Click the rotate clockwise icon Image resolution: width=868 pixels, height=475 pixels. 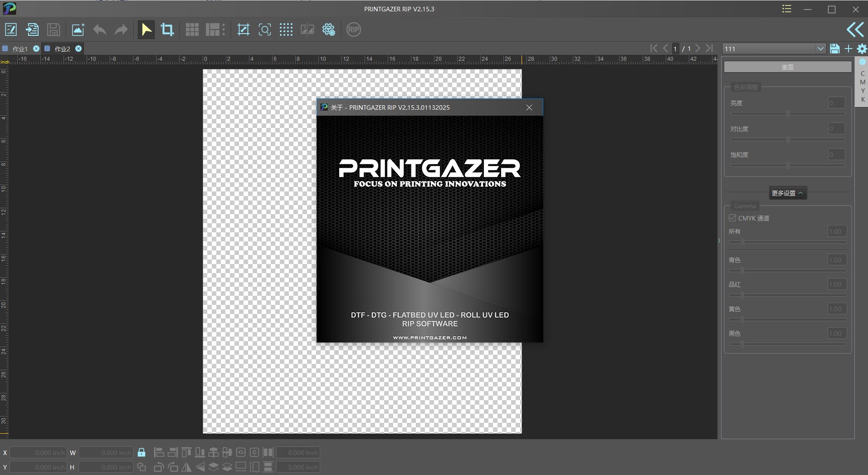pyautogui.click(x=173, y=467)
